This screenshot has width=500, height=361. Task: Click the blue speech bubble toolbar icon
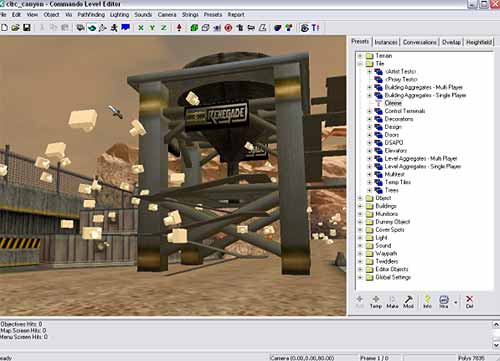(x=125, y=28)
